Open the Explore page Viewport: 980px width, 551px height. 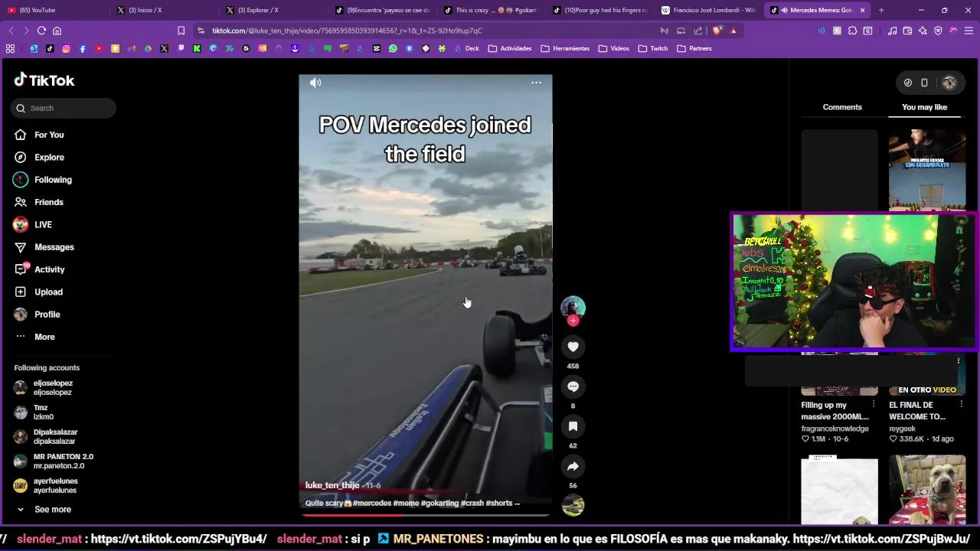coord(38,157)
